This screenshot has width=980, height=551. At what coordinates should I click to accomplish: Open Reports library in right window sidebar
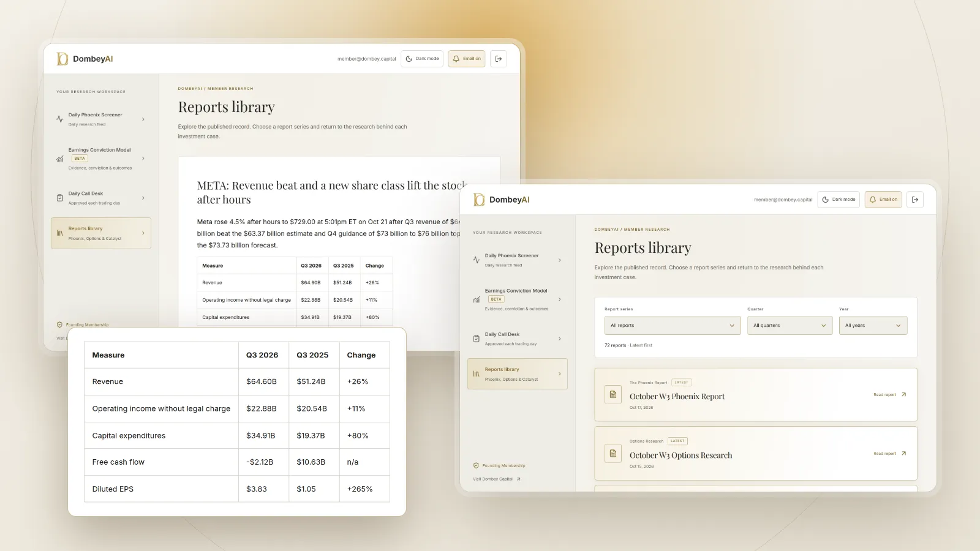518,374
